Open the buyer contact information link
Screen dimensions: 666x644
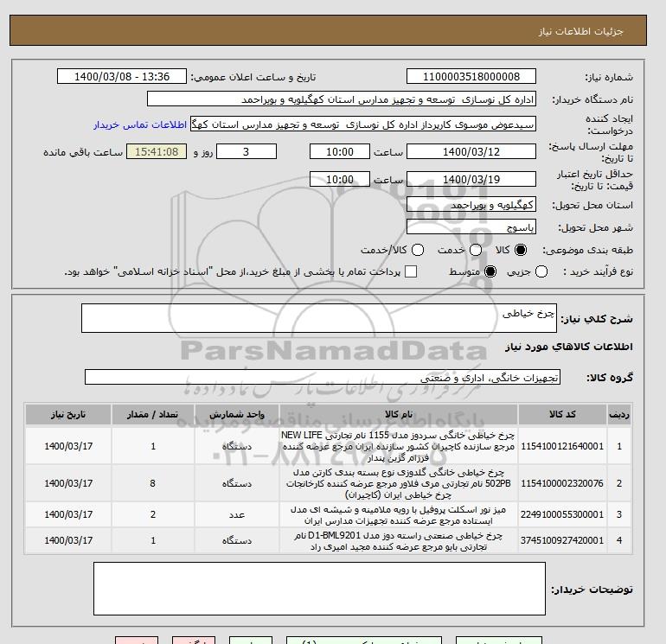140,124
